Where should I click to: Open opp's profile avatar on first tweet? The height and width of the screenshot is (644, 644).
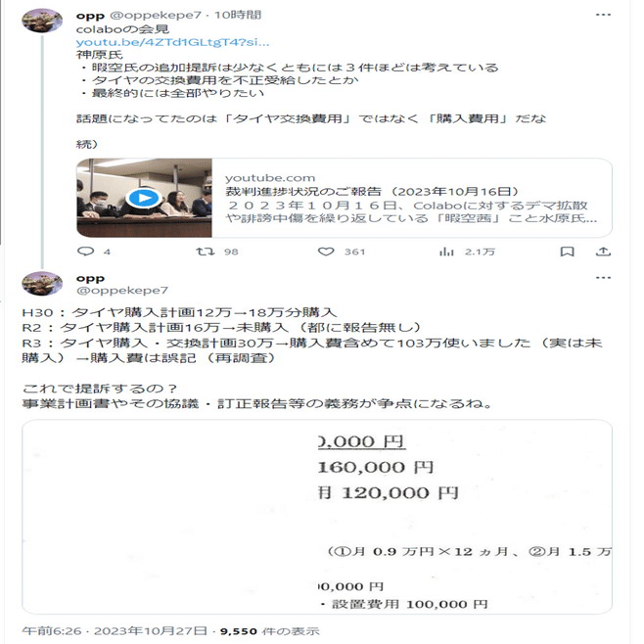pyautogui.click(x=42, y=20)
